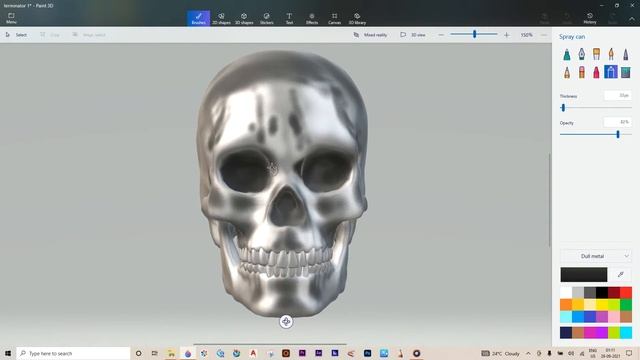The width and height of the screenshot is (640, 360).
Task: Click the zoom level slider
Action: pyautogui.click(x=474, y=35)
